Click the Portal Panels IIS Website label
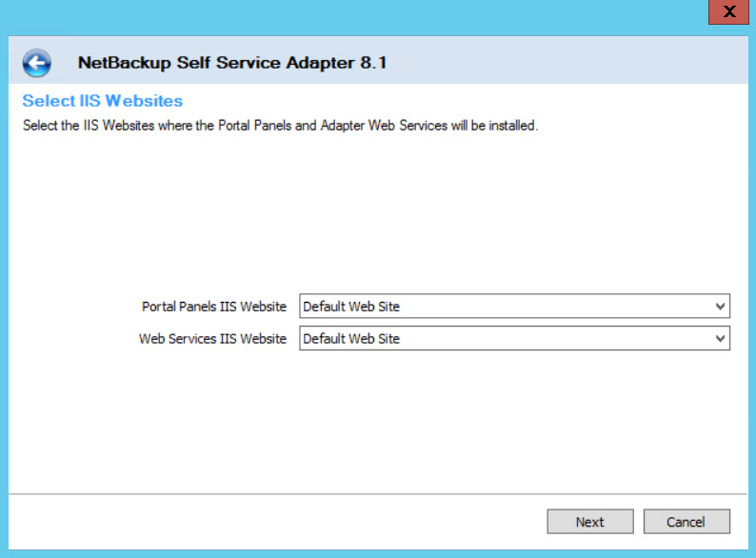 (213, 307)
